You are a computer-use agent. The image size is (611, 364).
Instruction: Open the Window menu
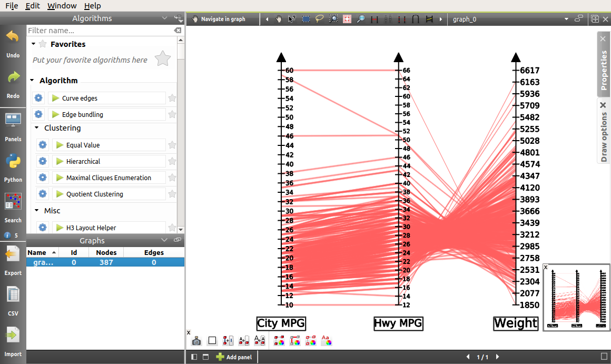62,6
